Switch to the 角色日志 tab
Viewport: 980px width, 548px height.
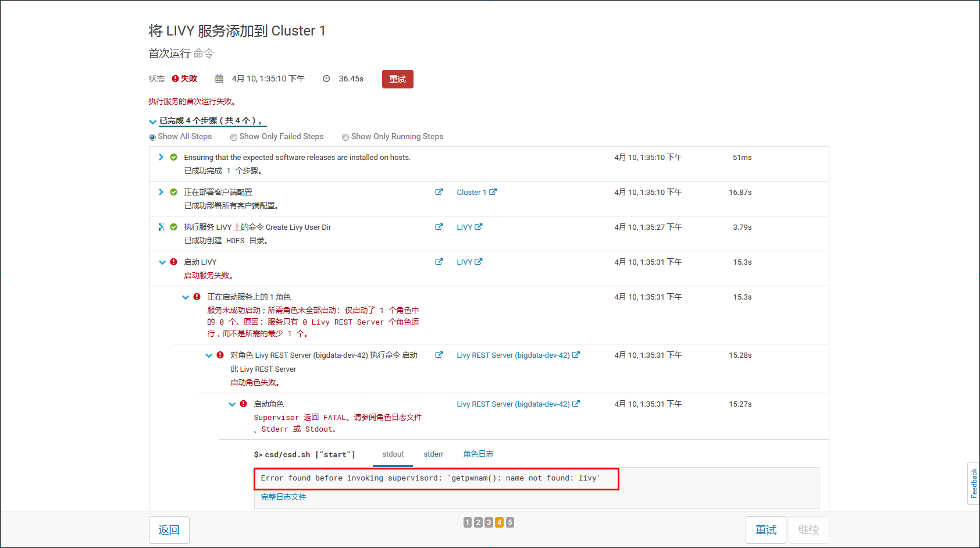[478, 454]
